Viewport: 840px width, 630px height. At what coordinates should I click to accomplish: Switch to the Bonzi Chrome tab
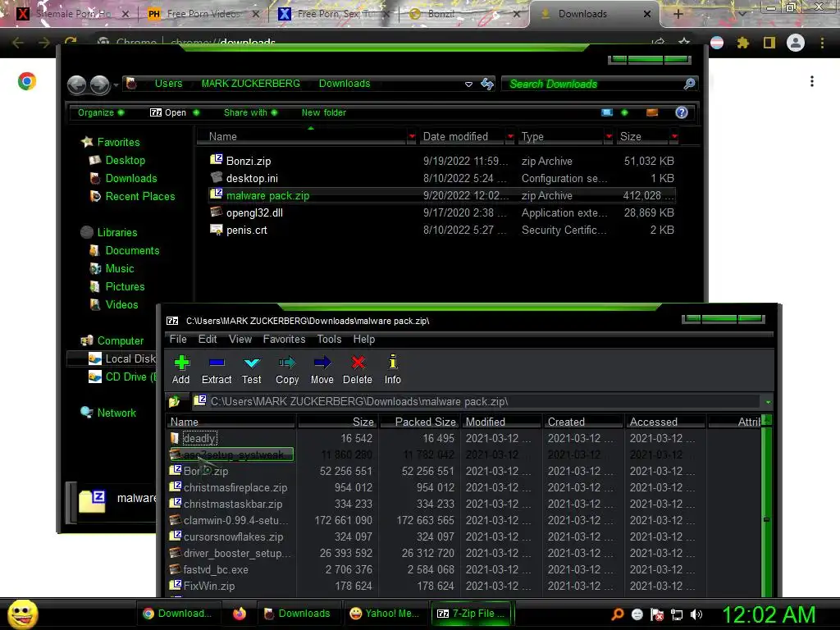point(464,14)
